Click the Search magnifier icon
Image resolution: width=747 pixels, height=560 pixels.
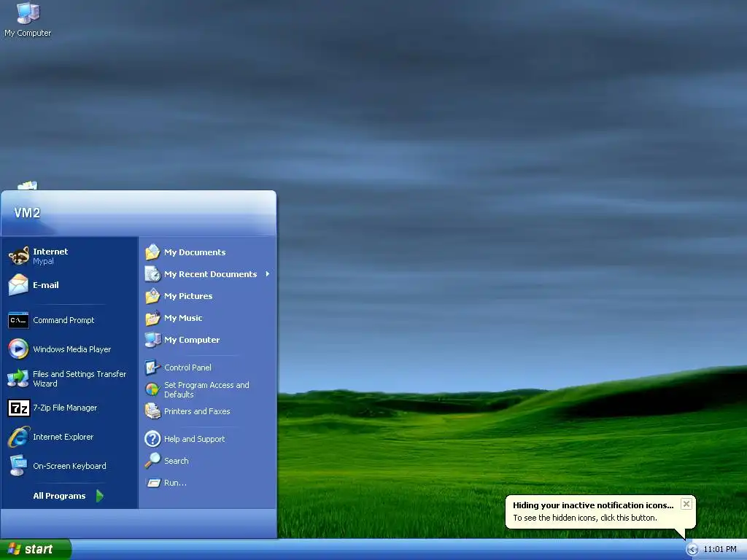click(x=152, y=461)
